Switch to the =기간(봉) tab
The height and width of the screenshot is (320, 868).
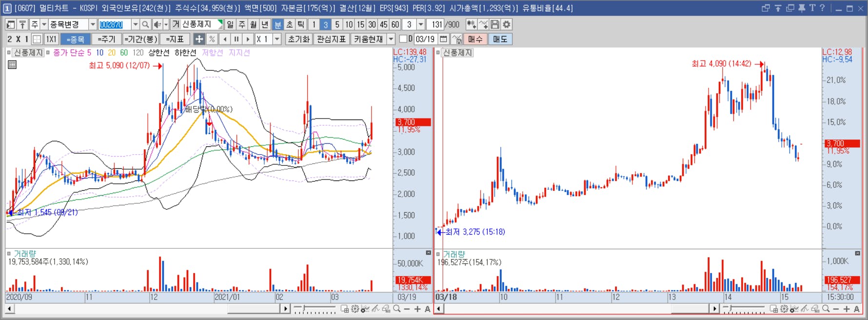[x=141, y=39]
